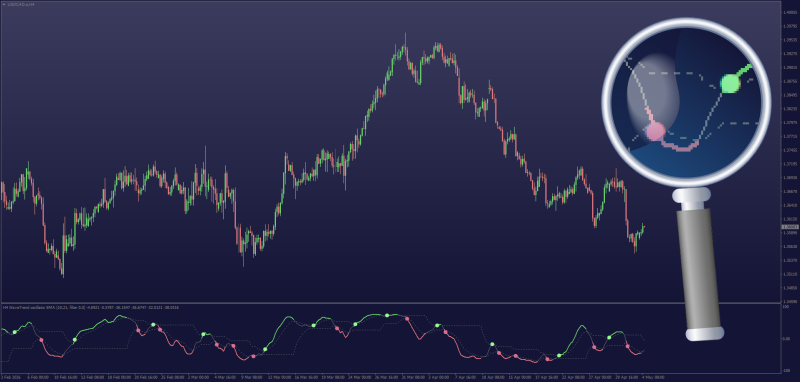Click the oscillator scale value -100

786,370
